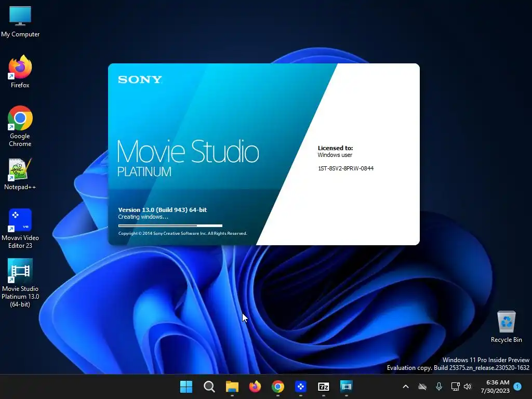
Task: Open Movavi Video Editor taskbar icon
Action: [301, 387]
